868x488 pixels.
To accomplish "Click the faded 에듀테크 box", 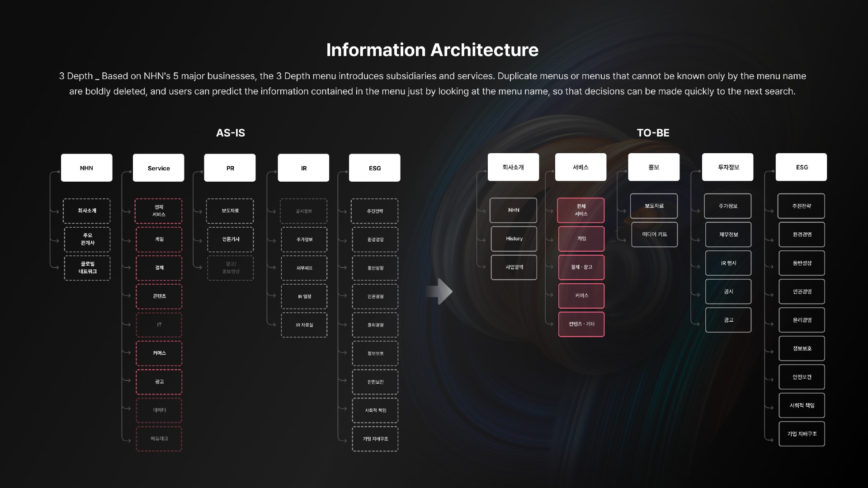I will (159, 439).
